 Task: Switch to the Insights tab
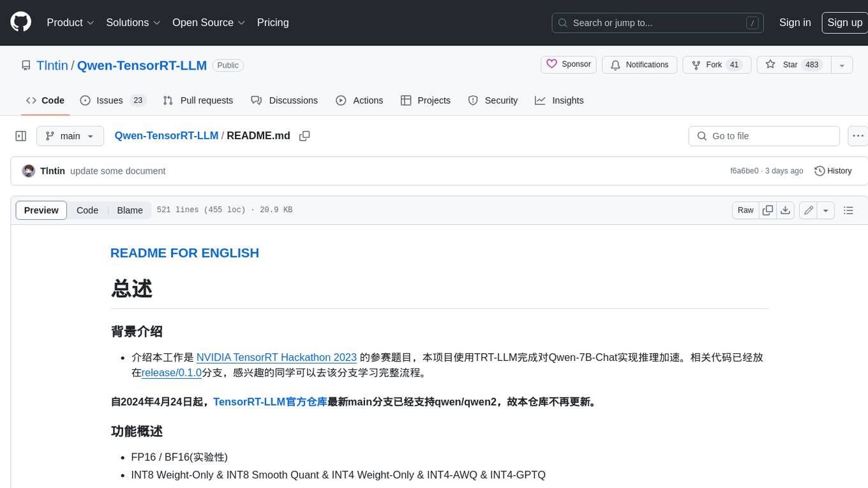(559, 100)
